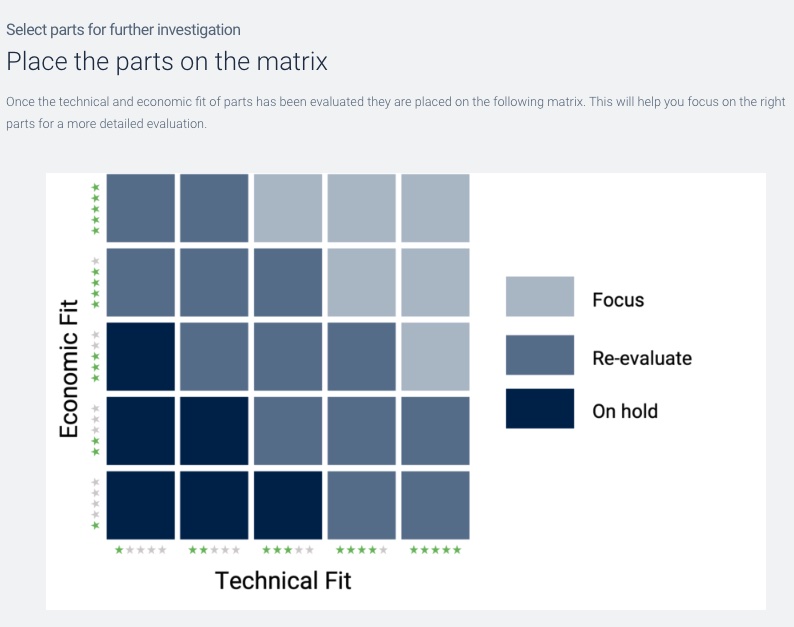
Task: Pick the cell for one-star technical, one-star economic
Action: click(141, 505)
